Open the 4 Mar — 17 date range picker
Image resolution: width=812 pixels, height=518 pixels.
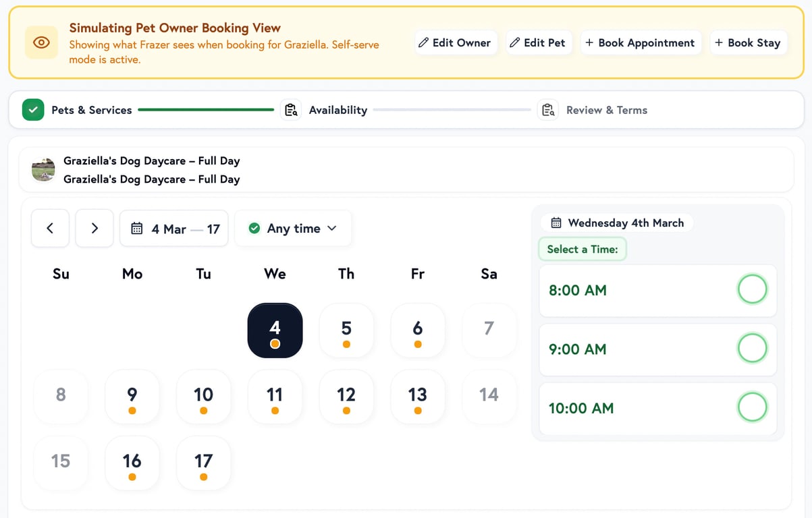[173, 228]
